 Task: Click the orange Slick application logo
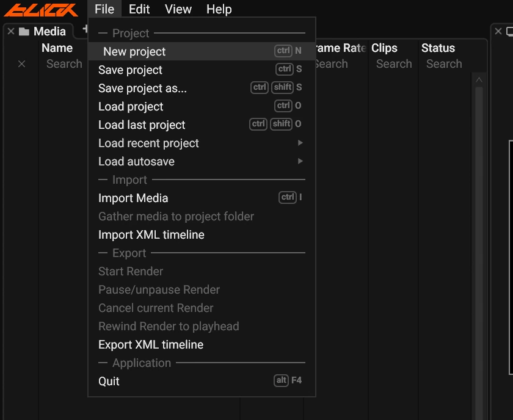[x=41, y=10]
